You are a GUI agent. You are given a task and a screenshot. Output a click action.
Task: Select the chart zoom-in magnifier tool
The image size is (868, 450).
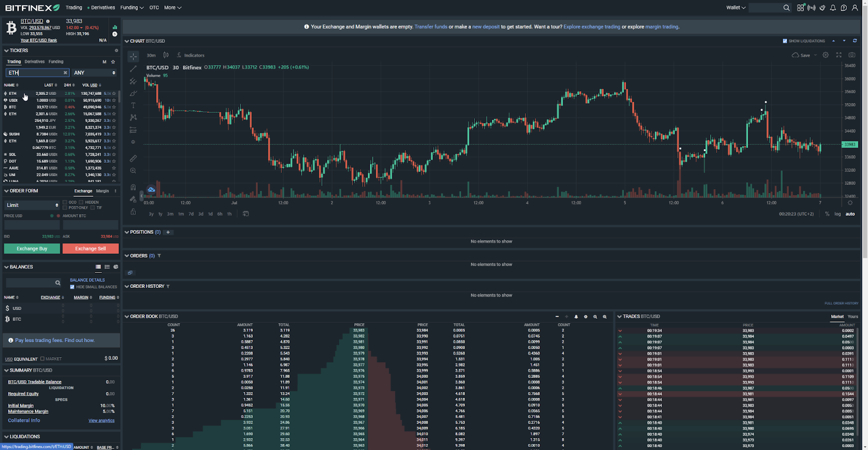click(133, 171)
